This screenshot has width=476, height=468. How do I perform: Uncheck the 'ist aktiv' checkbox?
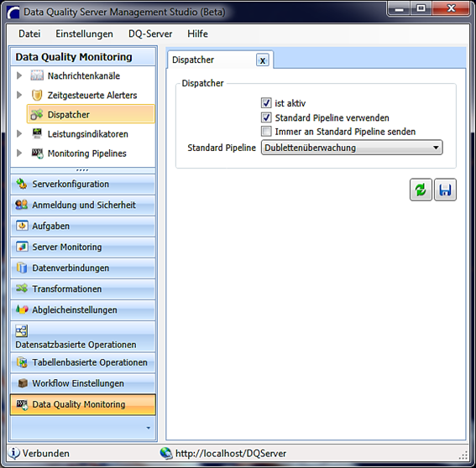tap(266, 103)
